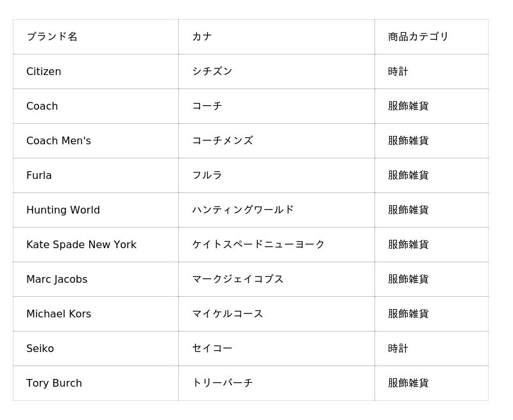Click the マークジェイコブス kana cell
This screenshot has width=513, height=420.
point(238,279)
